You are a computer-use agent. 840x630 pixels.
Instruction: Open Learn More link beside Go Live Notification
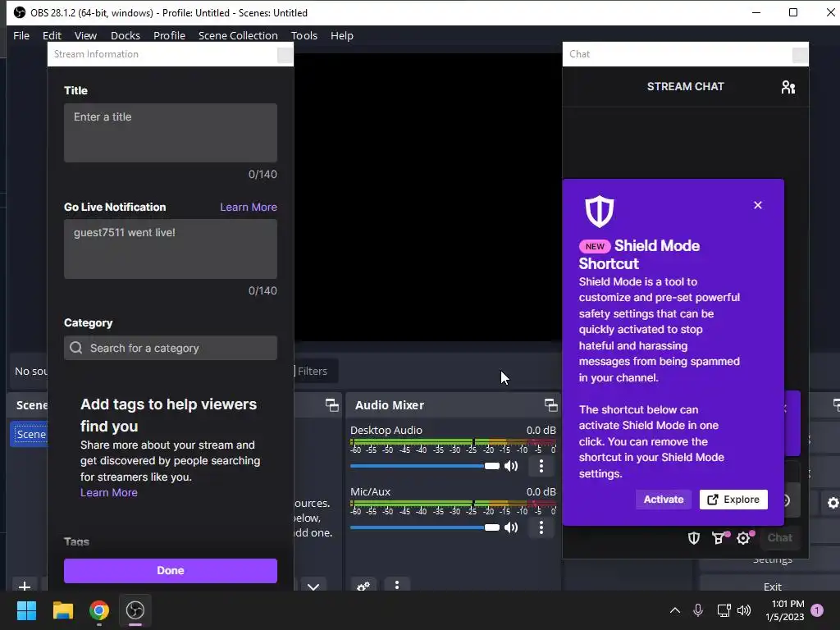tap(249, 208)
